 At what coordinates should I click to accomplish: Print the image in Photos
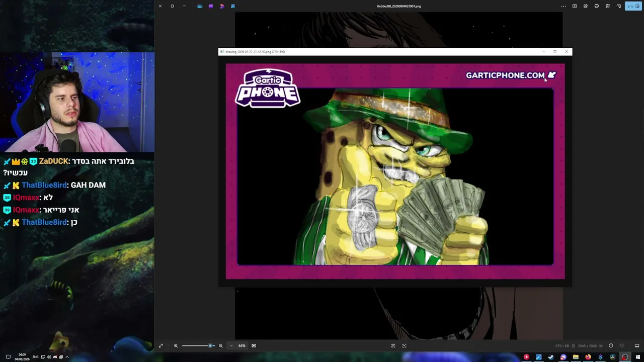[x=597, y=6]
